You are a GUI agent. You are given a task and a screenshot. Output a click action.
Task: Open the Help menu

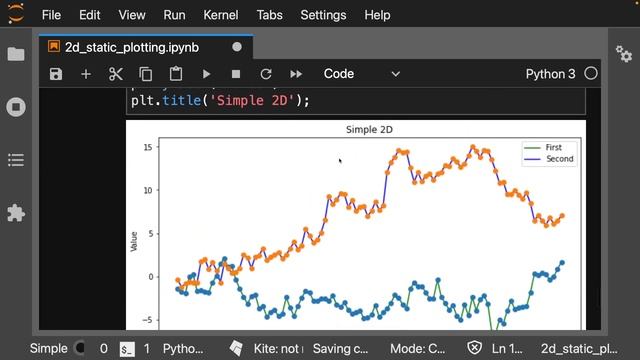click(x=377, y=15)
